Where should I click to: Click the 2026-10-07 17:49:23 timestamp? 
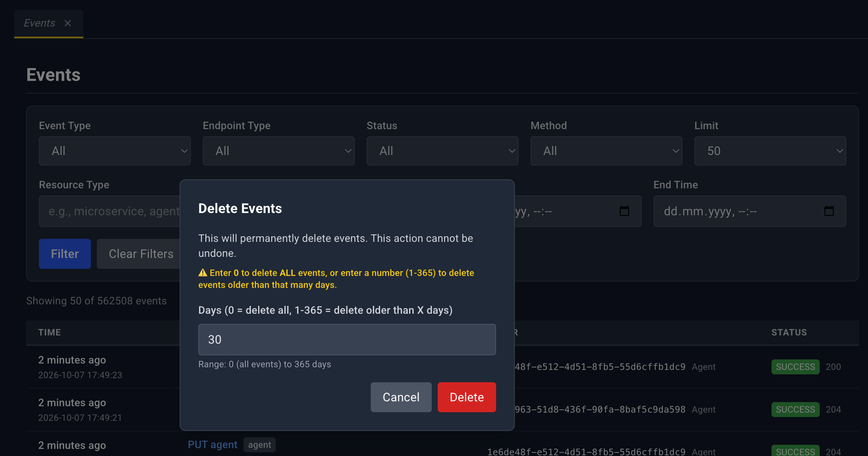(80, 375)
